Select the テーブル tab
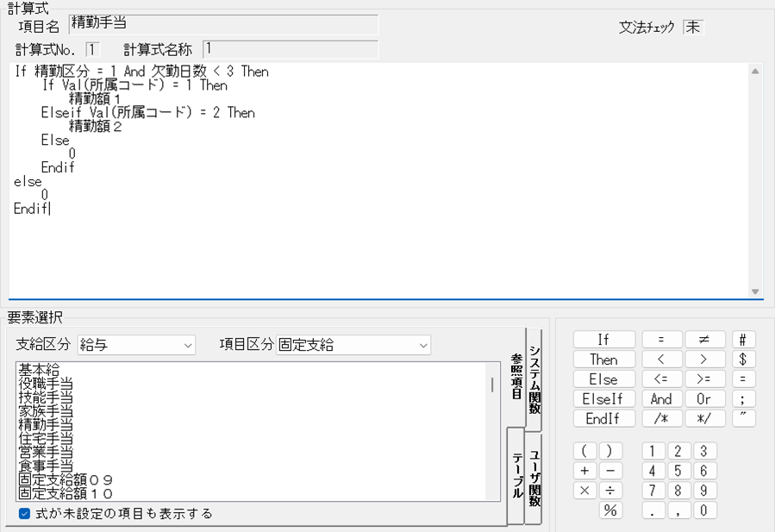This screenshot has height=532, width=775. click(x=516, y=475)
